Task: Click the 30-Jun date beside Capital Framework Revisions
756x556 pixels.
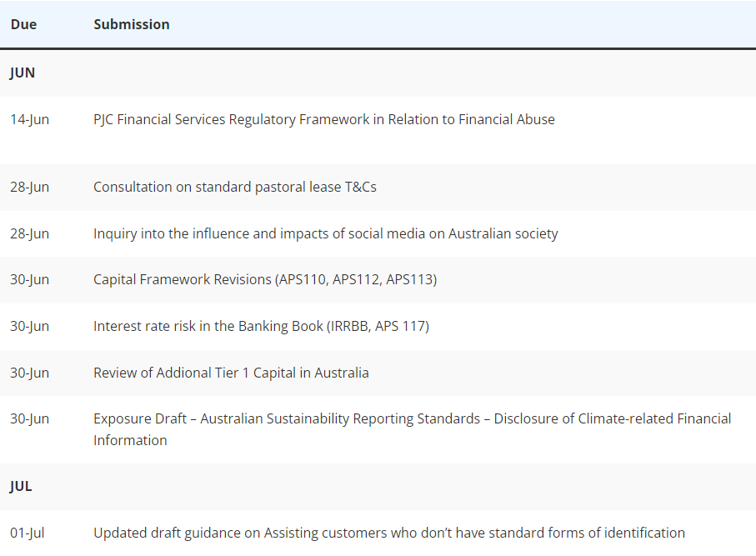Action: click(x=29, y=280)
